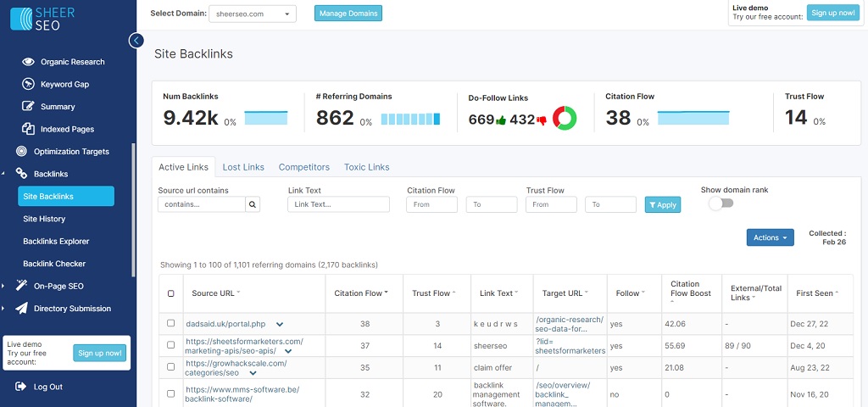Click the Log Out icon

coord(21,387)
